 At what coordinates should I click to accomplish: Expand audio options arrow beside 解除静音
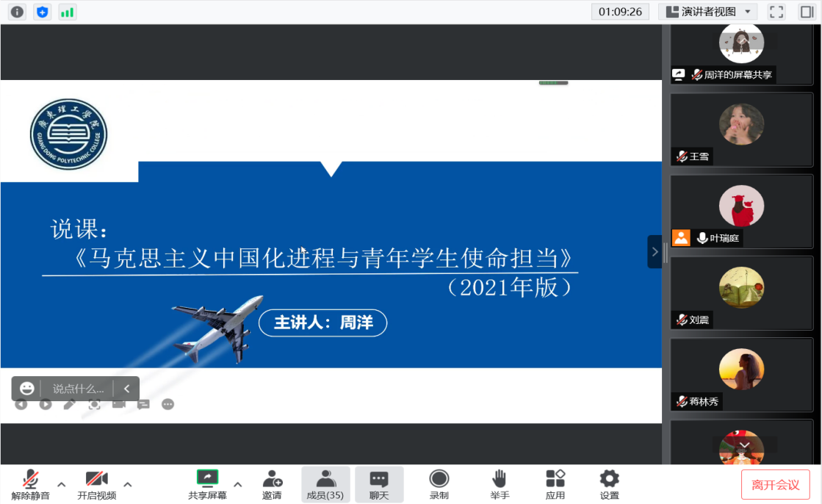62,484
